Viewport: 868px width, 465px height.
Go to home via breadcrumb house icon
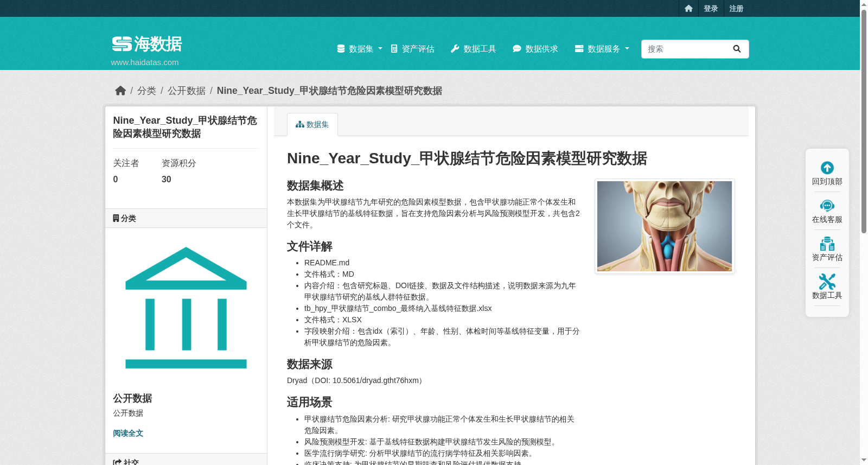(120, 91)
